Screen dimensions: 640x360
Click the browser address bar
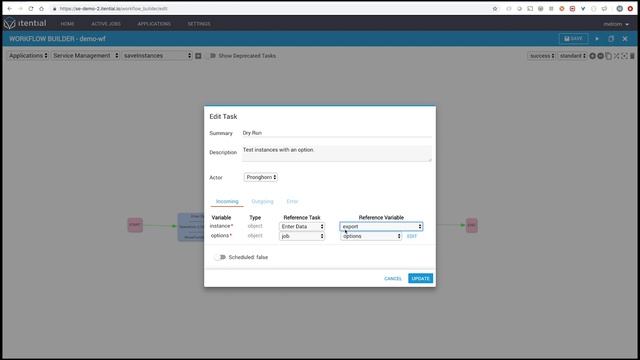point(269,9)
